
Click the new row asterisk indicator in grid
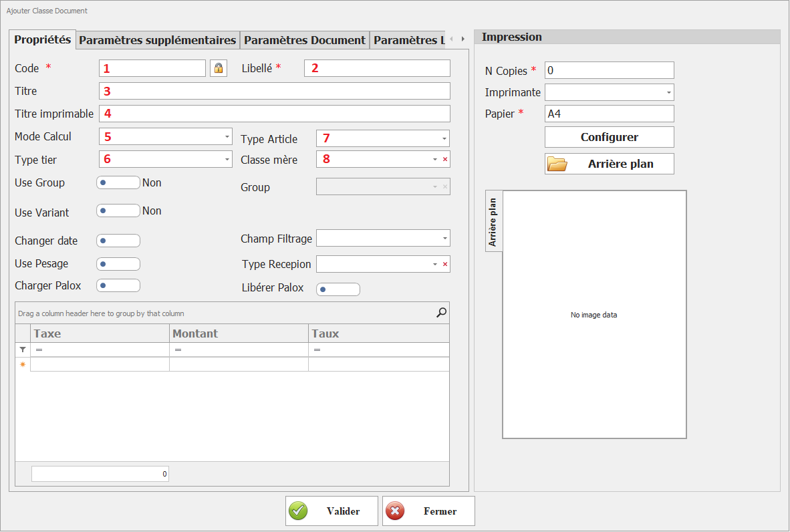pos(23,364)
